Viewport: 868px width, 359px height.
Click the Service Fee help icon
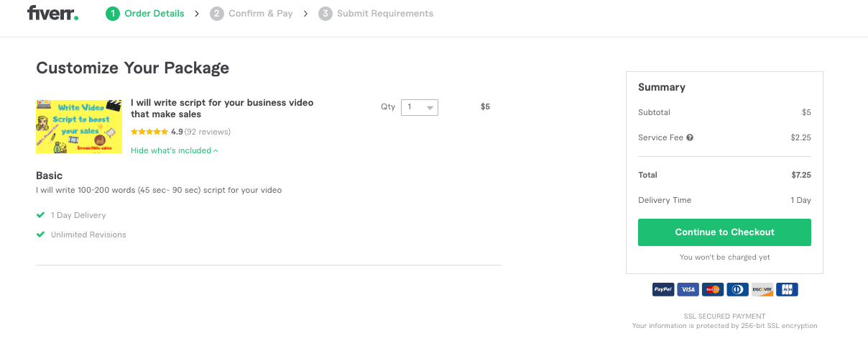(690, 137)
